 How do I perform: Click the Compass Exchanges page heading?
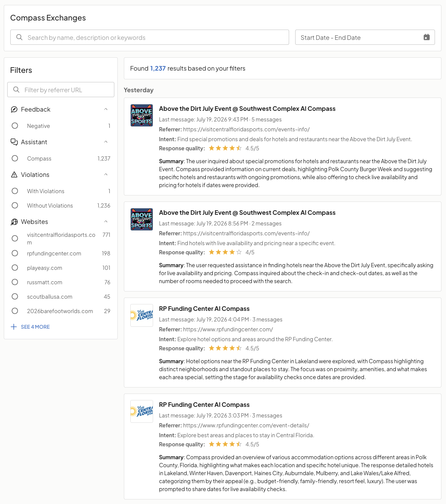tap(48, 18)
